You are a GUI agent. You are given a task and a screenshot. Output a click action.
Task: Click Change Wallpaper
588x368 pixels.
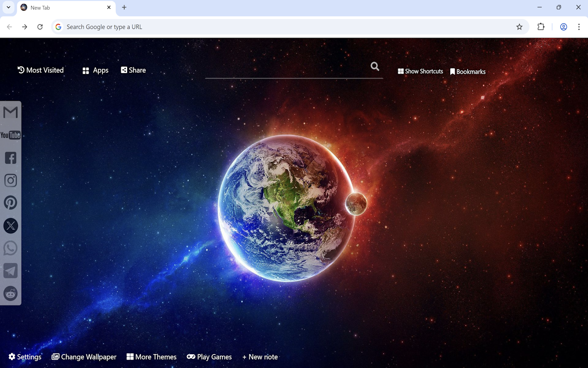(x=84, y=356)
